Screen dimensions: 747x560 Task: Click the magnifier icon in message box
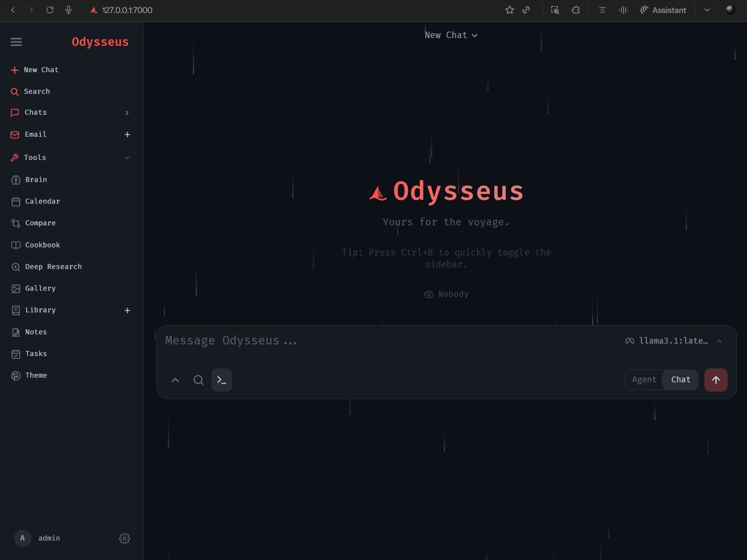click(x=199, y=380)
